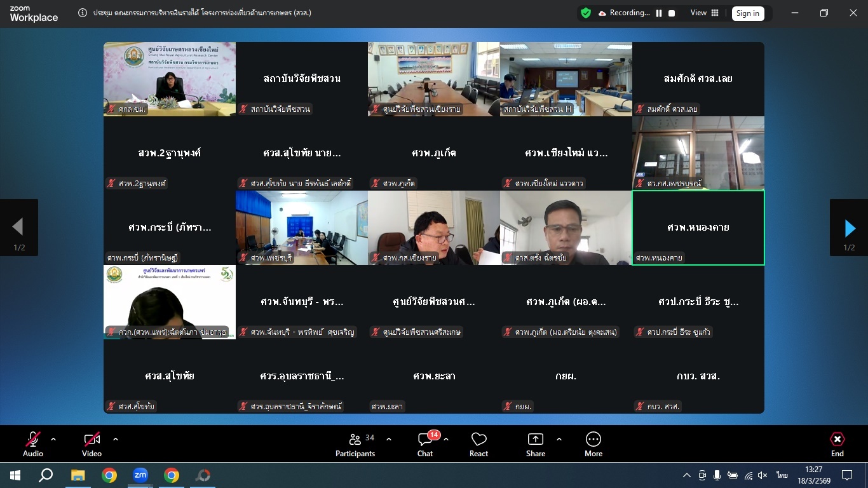Stop the recording
The width and height of the screenshot is (868, 488).
(x=672, y=13)
